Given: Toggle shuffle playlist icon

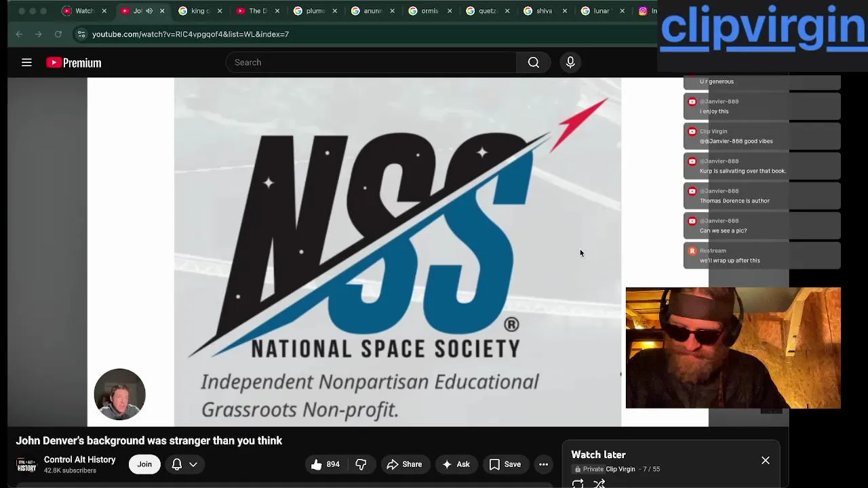Looking at the screenshot, I should tap(599, 483).
